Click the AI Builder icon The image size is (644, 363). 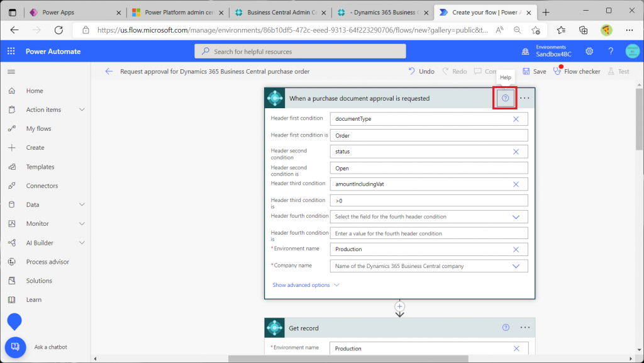tap(12, 243)
